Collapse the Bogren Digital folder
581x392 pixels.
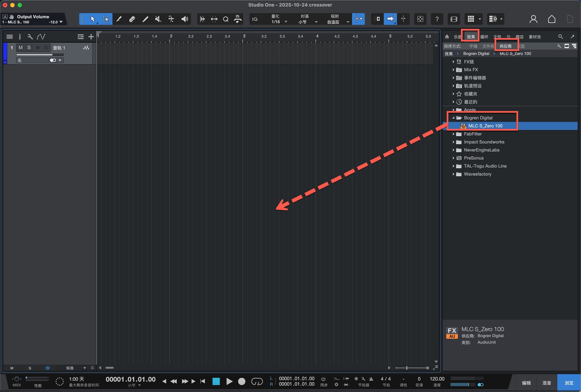click(453, 118)
